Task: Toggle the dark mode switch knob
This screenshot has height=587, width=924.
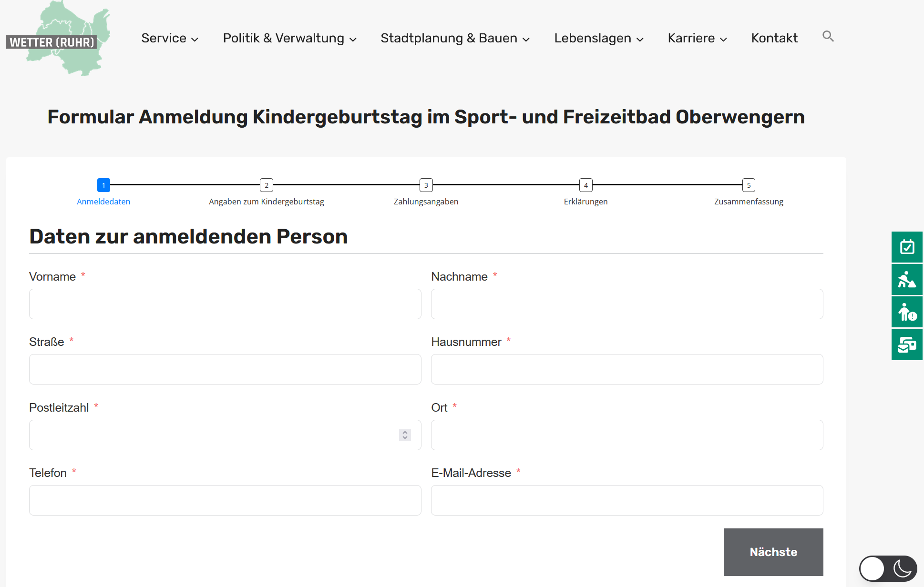Action: [873, 568]
